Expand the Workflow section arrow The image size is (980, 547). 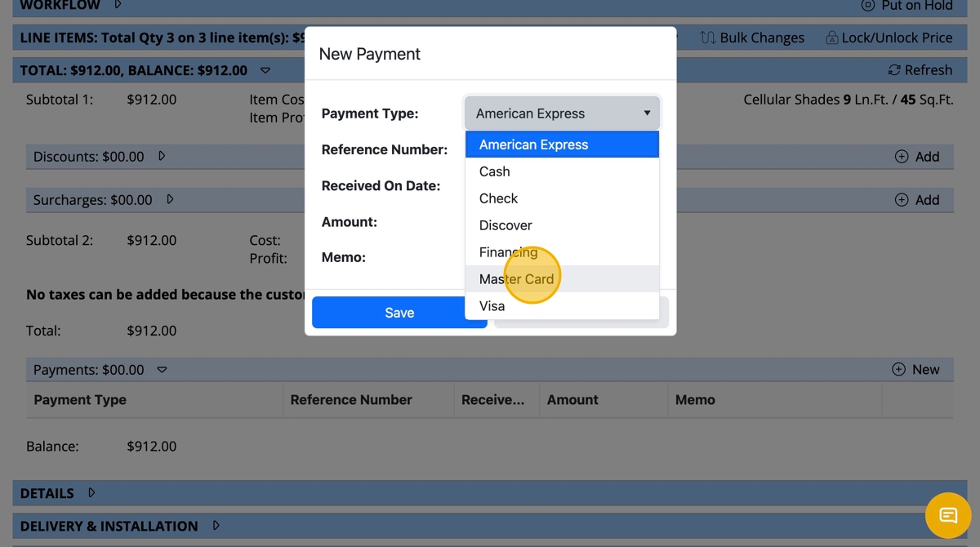point(118,5)
